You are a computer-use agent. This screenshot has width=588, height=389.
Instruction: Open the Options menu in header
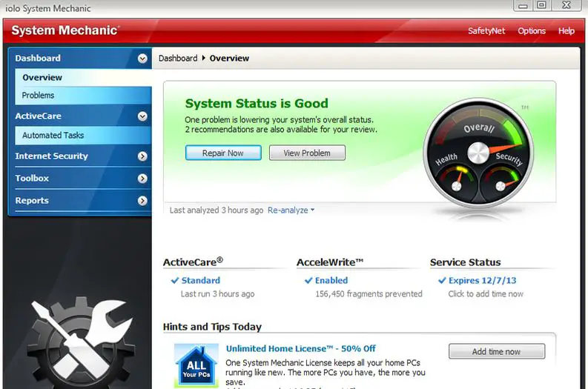point(532,30)
